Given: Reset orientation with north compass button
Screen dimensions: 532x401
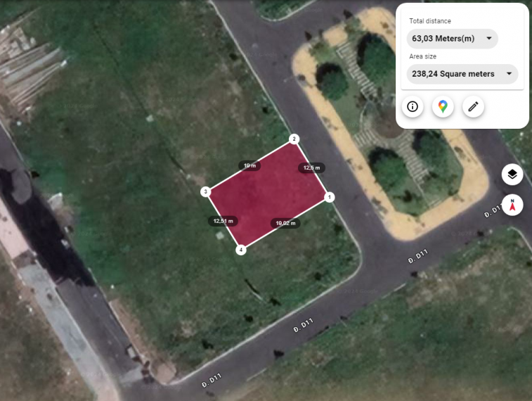Looking at the screenshot, I should [x=512, y=205].
